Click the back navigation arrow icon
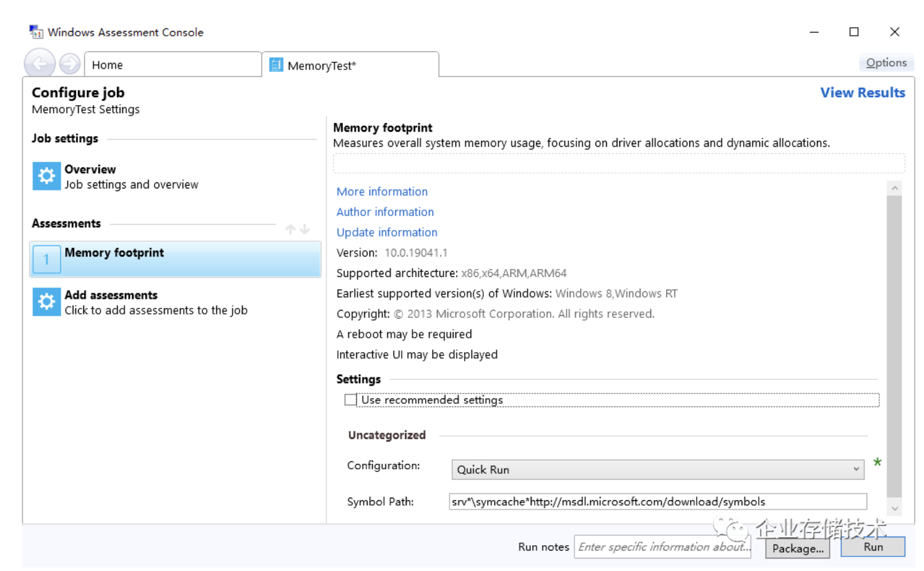Image resolution: width=924 pixels, height=571 pixels. pos(40,64)
